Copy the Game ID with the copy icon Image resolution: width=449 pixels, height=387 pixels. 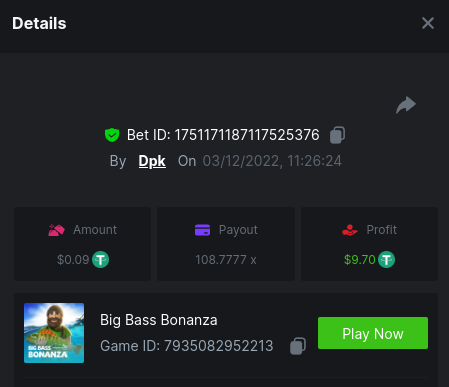click(x=298, y=346)
